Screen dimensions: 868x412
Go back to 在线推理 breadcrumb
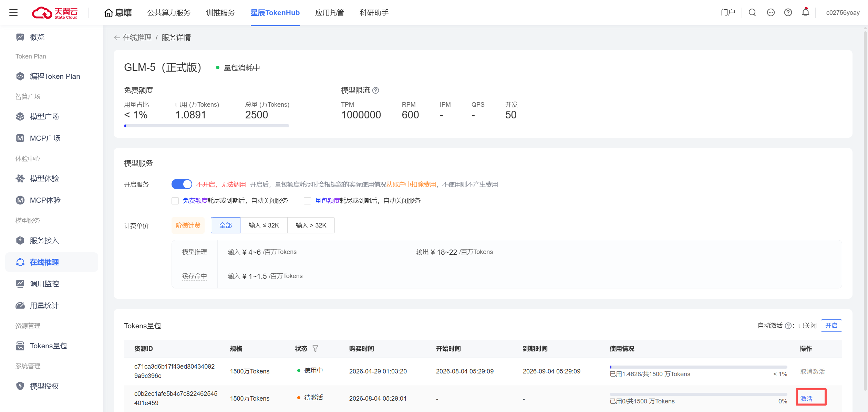click(x=137, y=38)
